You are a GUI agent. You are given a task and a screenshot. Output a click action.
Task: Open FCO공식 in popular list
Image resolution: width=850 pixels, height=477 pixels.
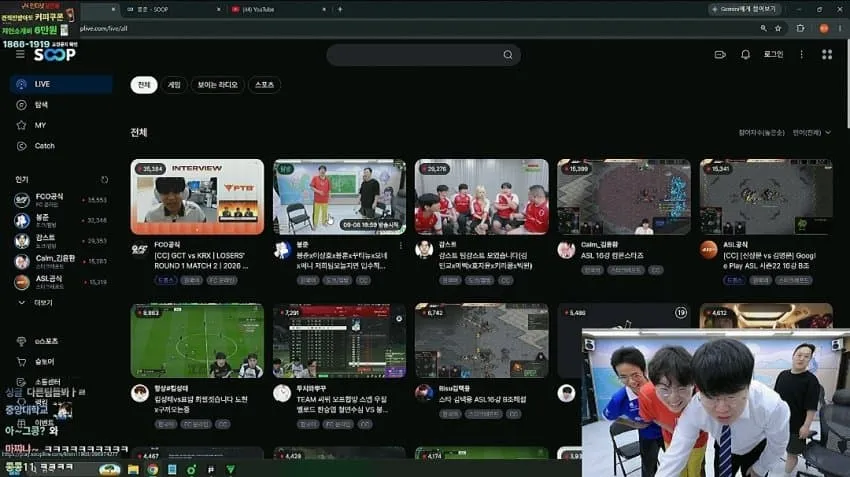(61, 199)
